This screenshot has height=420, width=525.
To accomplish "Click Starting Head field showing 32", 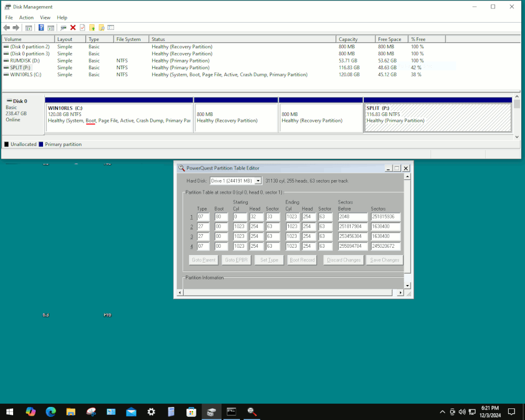I will [256, 217].
